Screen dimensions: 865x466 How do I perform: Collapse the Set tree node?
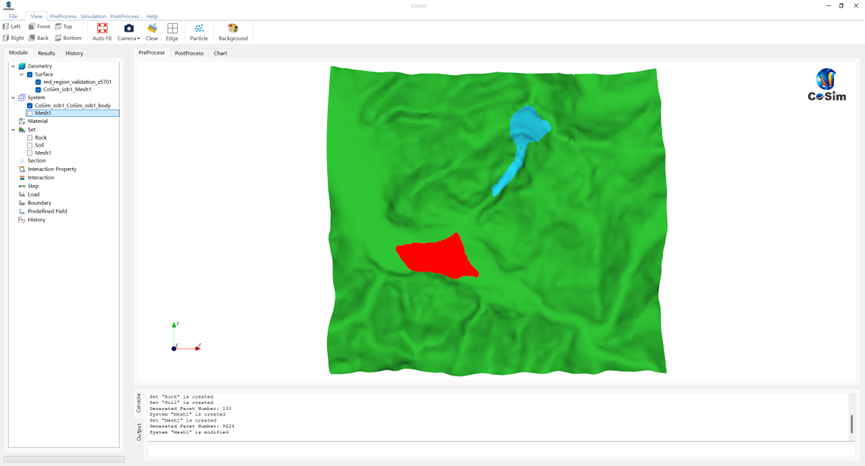13,130
